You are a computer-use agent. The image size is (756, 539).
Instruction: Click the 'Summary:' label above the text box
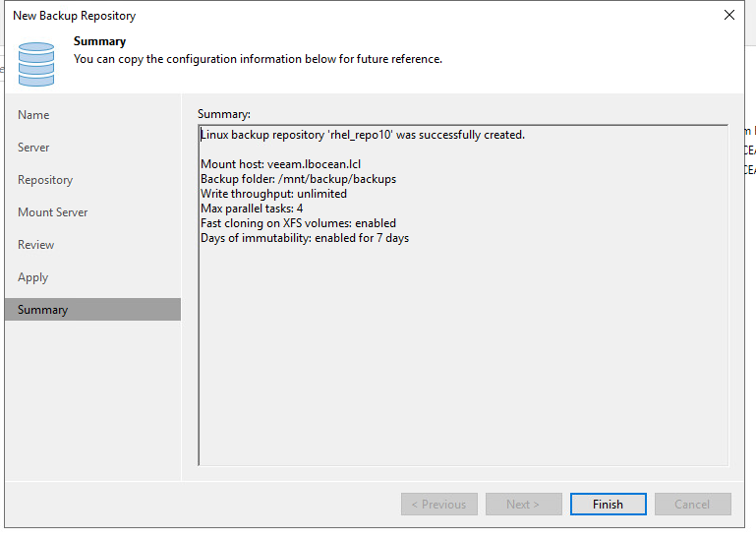(224, 114)
